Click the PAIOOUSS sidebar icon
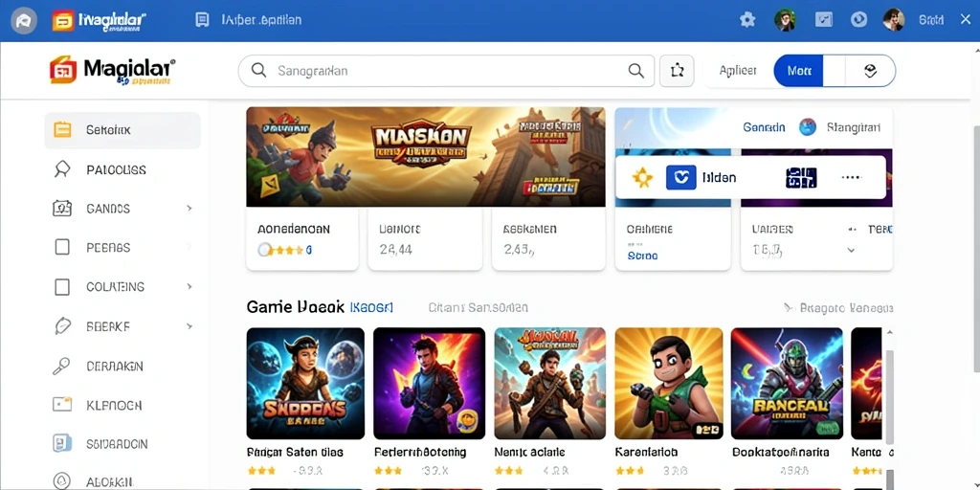 (x=62, y=169)
